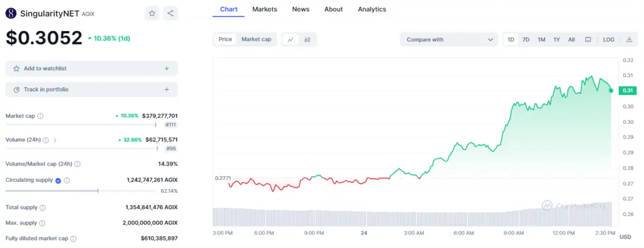The width and height of the screenshot is (644, 248).
Task: Click Track in portfolio button
Action: [91, 89]
